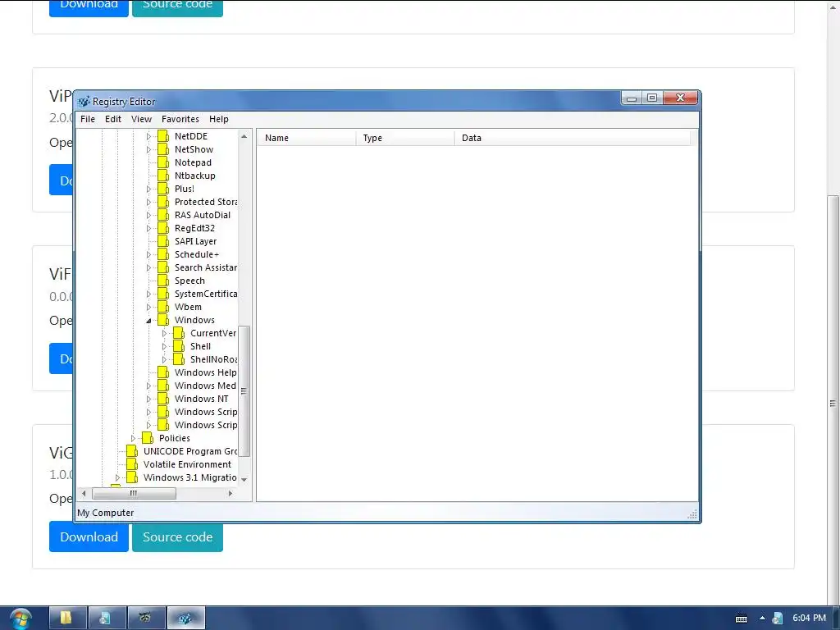This screenshot has height=630, width=840.
Task: Click the bottom Source code button
Action: (177, 536)
